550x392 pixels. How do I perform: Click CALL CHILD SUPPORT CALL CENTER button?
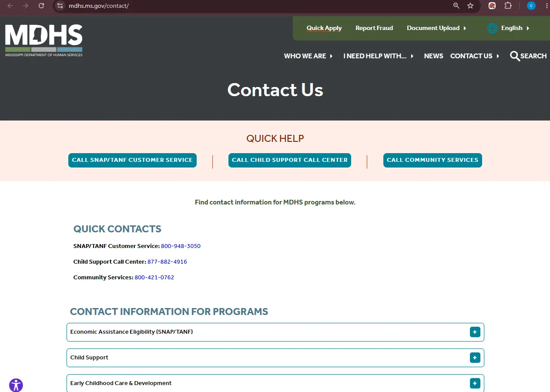click(x=290, y=160)
